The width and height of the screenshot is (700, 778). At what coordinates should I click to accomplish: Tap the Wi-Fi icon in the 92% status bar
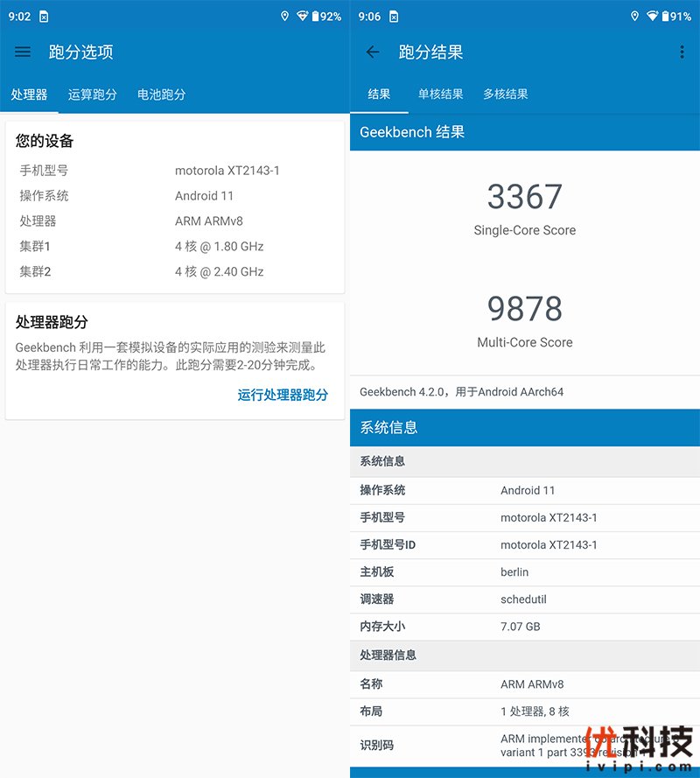(x=302, y=17)
